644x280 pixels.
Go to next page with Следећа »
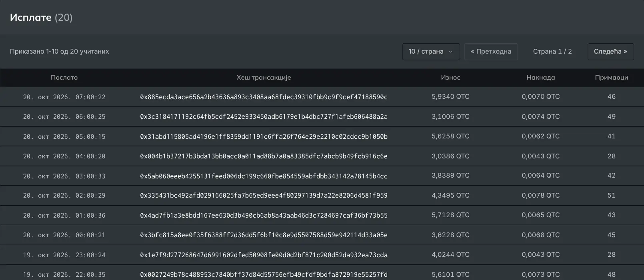click(x=610, y=52)
